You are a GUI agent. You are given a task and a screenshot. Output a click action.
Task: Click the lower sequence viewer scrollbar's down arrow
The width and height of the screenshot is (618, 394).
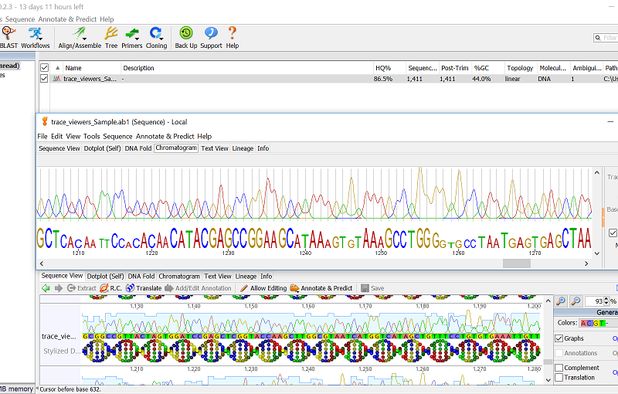548,380
